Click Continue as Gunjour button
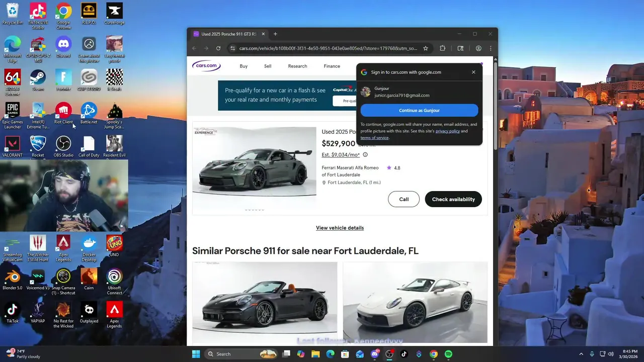The image size is (644, 362). pyautogui.click(x=419, y=110)
